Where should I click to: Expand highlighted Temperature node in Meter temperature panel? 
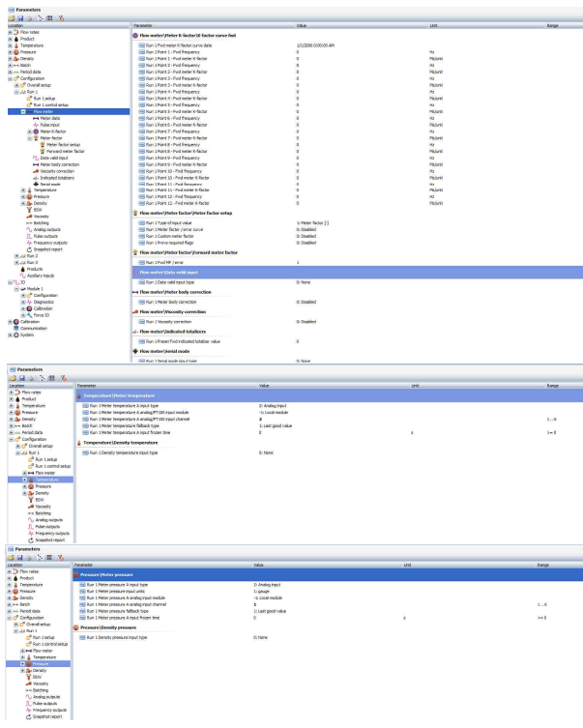tap(25, 480)
